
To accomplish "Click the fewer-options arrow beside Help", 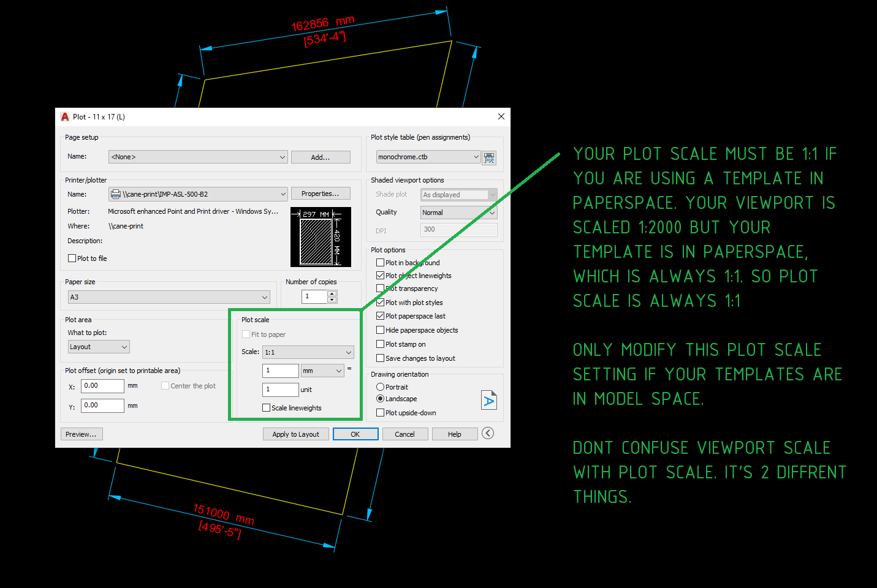I will point(488,433).
